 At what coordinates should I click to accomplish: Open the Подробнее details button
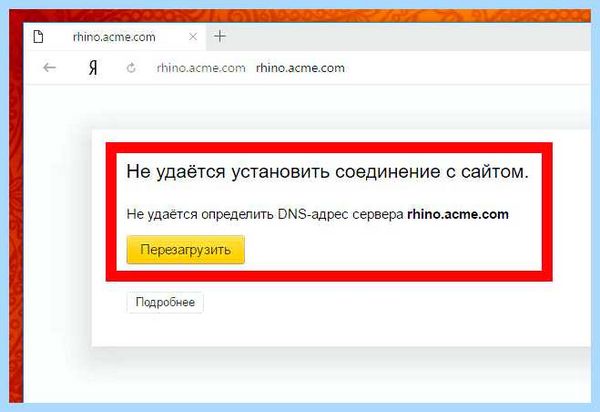(165, 302)
